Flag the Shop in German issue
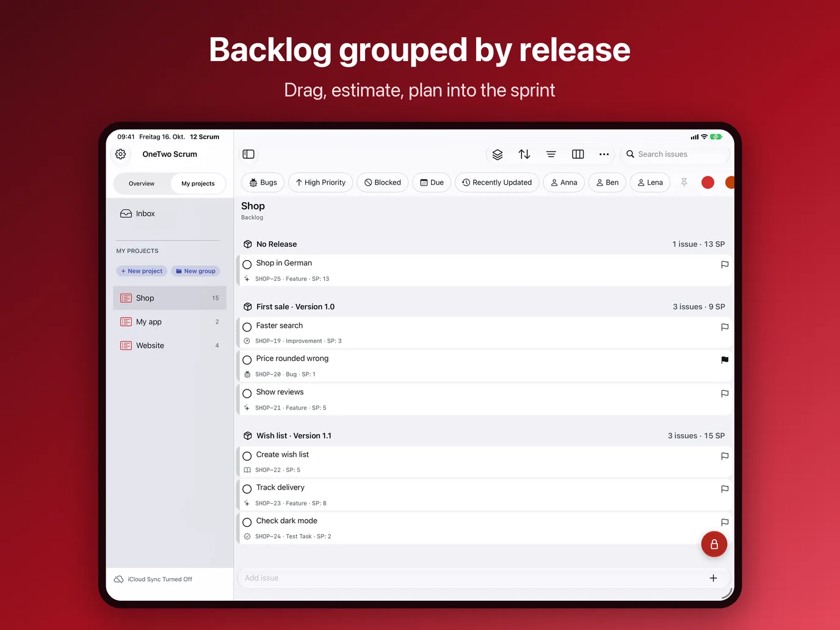 [725, 264]
